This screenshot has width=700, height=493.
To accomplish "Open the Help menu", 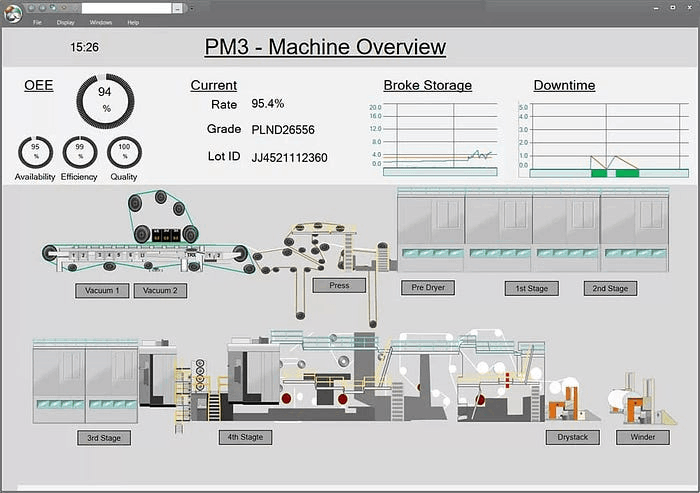I will click(133, 21).
